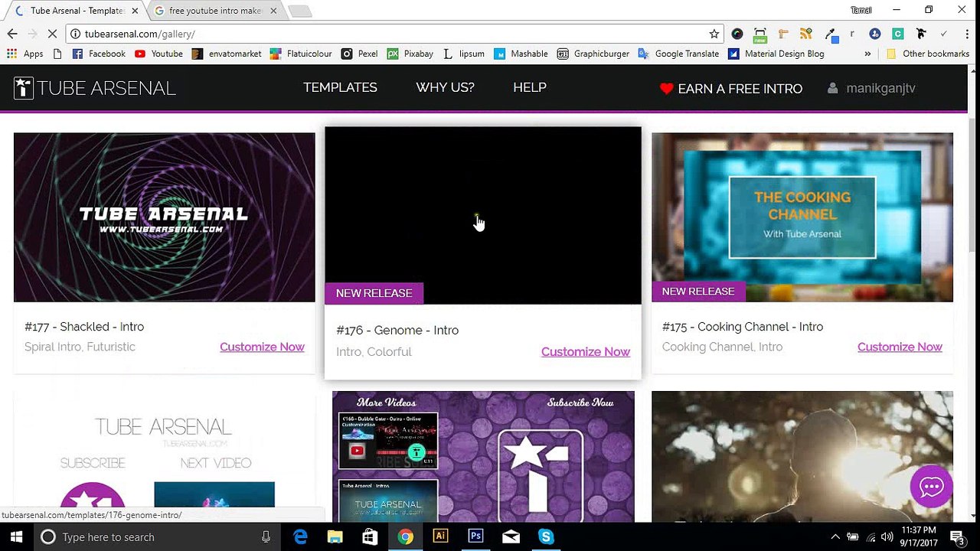Open the sunlit silhouette video thumbnail
The width and height of the screenshot is (980, 551).
click(x=802, y=457)
